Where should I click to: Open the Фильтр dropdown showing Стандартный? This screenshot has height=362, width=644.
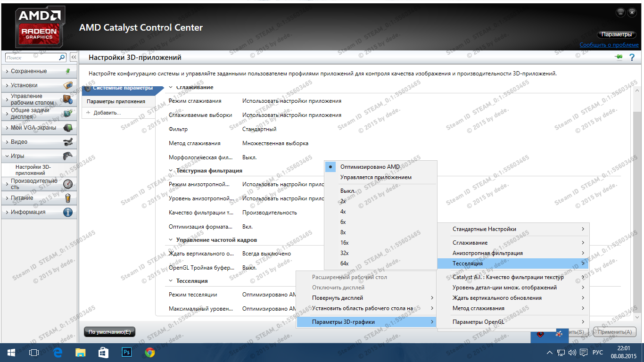click(260, 129)
